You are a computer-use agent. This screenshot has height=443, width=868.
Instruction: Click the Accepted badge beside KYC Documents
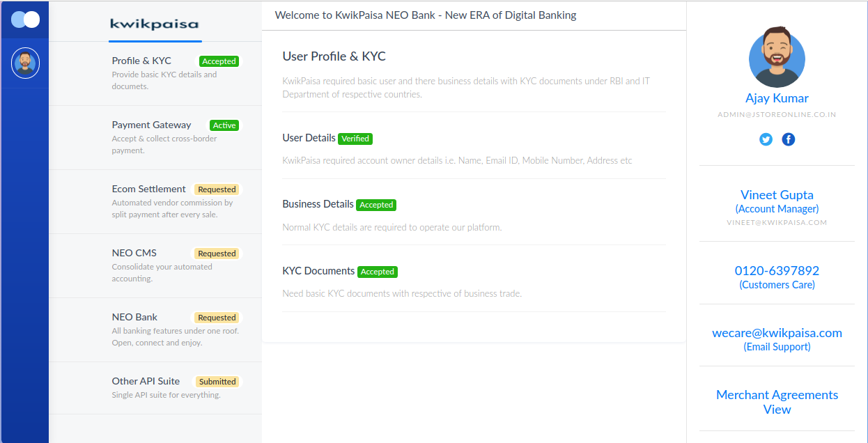coord(378,272)
